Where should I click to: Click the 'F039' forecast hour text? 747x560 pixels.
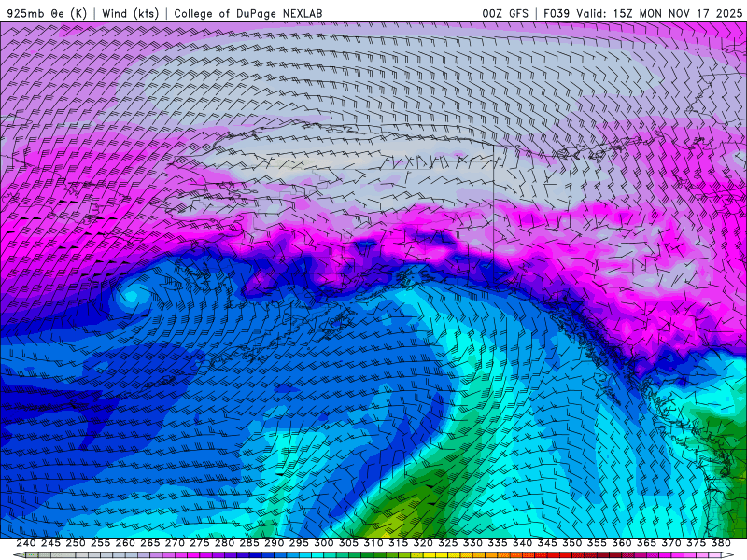click(557, 13)
